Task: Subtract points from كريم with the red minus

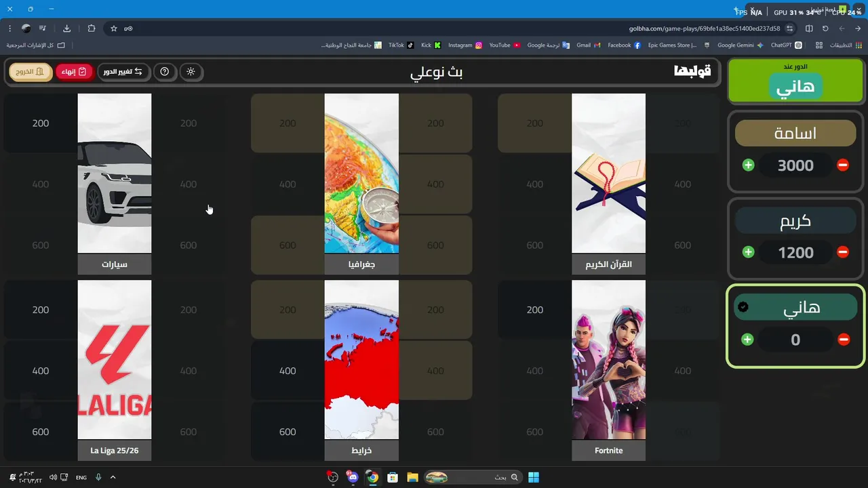Action: tap(843, 252)
